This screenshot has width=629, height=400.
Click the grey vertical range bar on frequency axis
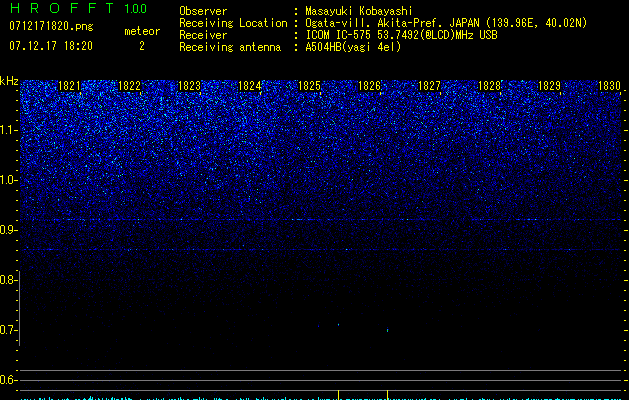tap(19, 308)
